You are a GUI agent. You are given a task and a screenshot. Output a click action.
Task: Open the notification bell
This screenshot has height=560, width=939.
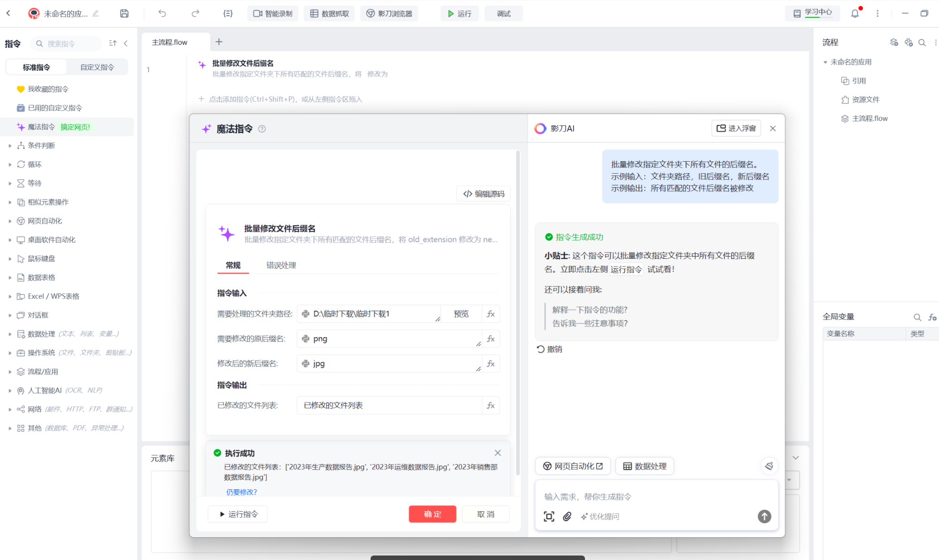point(855,13)
